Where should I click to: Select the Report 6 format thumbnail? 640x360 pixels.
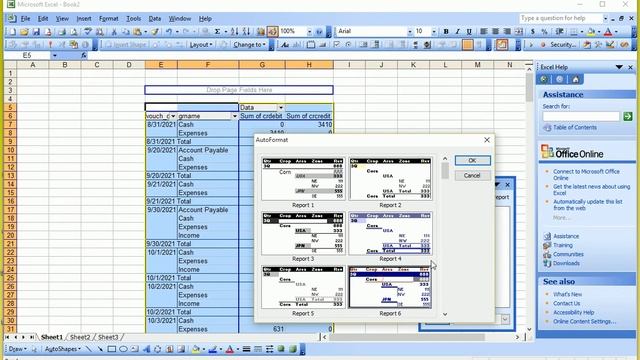(x=390, y=287)
